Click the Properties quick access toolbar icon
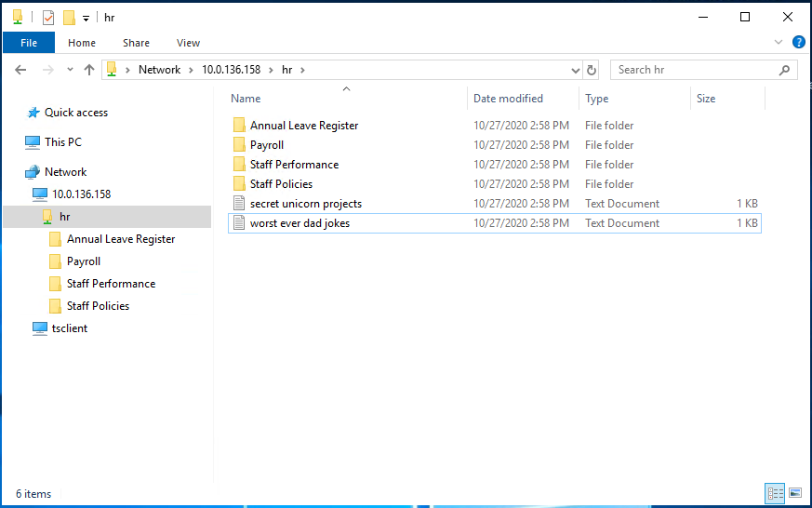Image resolution: width=812 pixels, height=508 pixels. [x=48, y=18]
